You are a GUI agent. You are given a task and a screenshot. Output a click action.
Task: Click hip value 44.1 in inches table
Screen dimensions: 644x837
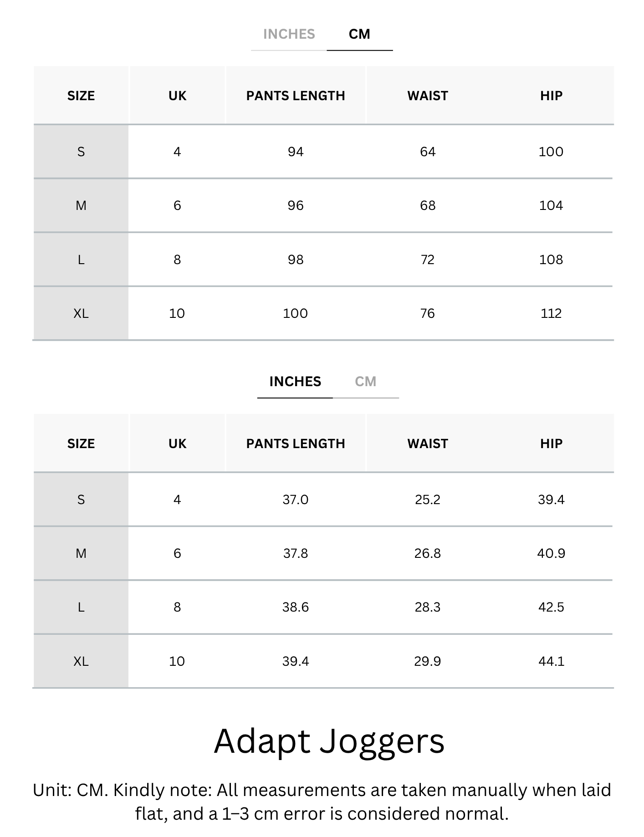click(x=551, y=661)
